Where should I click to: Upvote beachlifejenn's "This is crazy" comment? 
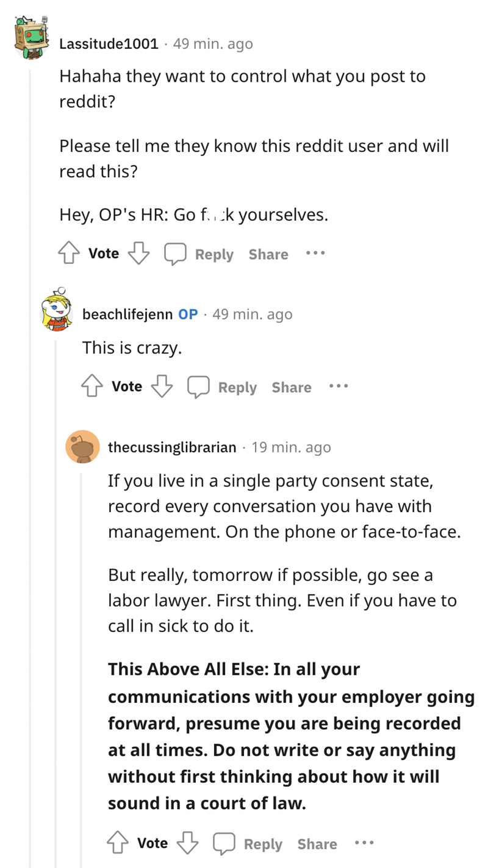click(x=92, y=386)
